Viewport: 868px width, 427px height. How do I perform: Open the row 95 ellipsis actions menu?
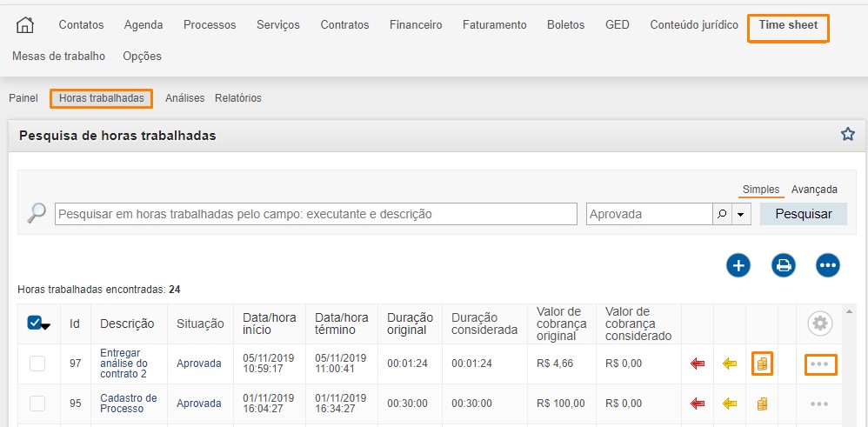(818, 404)
